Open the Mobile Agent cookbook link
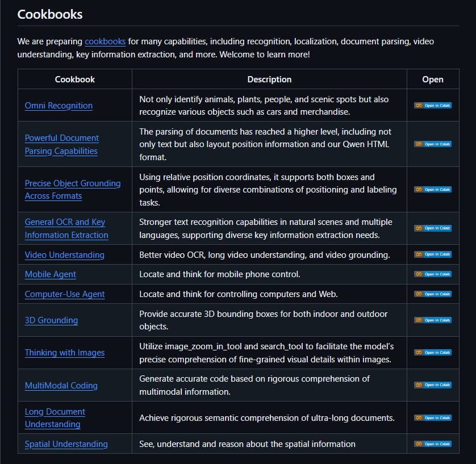The image size is (476, 464). (51, 274)
